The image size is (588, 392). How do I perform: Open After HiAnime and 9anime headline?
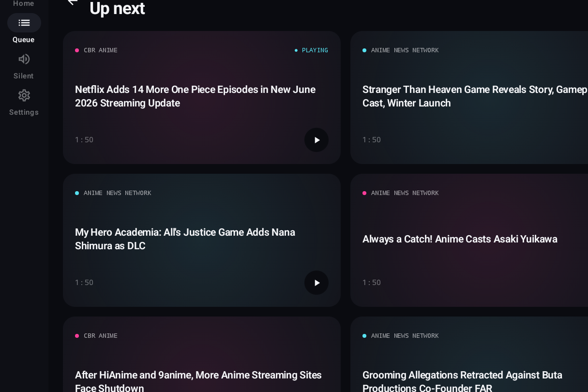[x=198, y=381]
